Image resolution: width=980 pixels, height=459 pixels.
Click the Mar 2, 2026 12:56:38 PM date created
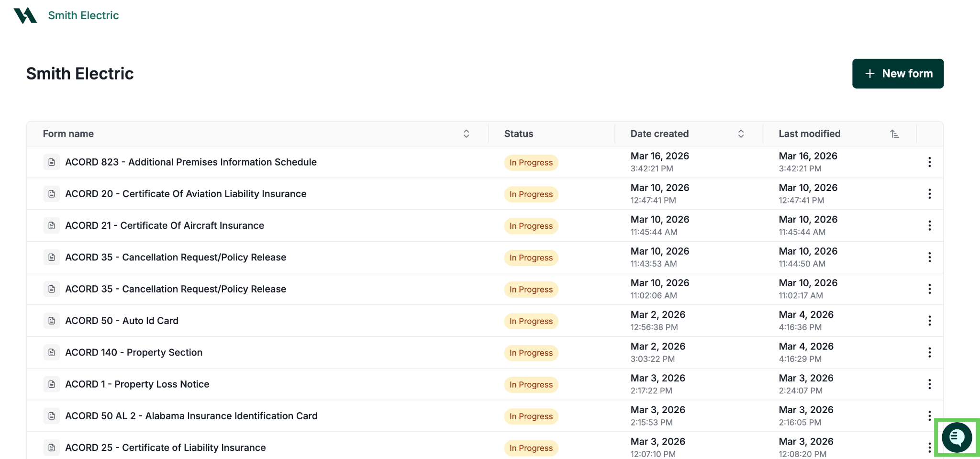(x=658, y=321)
